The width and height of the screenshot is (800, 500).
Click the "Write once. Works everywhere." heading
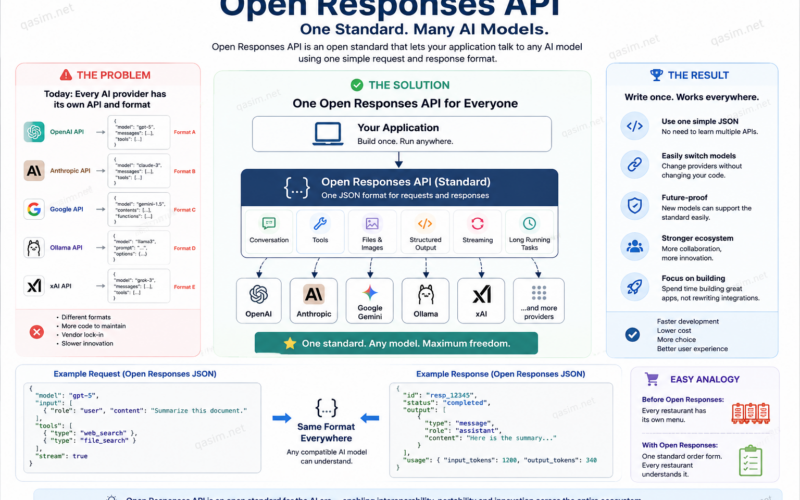(x=692, y=97)
